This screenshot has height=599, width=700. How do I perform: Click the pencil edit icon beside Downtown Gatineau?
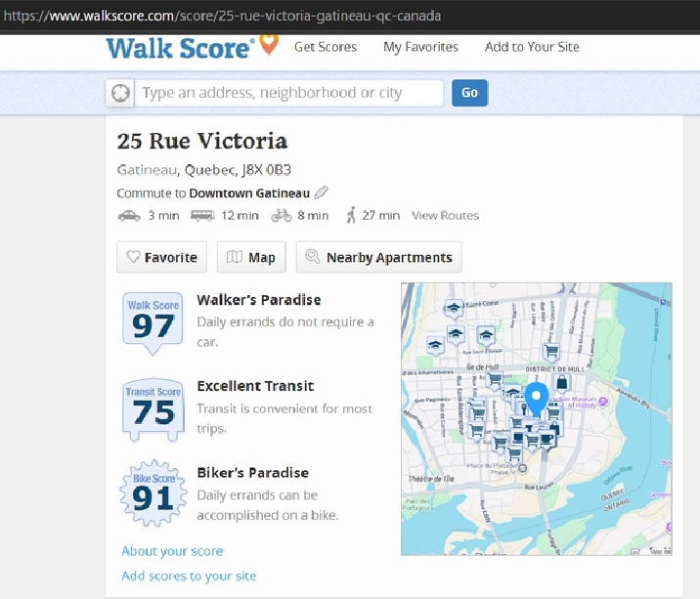[321, 193]
